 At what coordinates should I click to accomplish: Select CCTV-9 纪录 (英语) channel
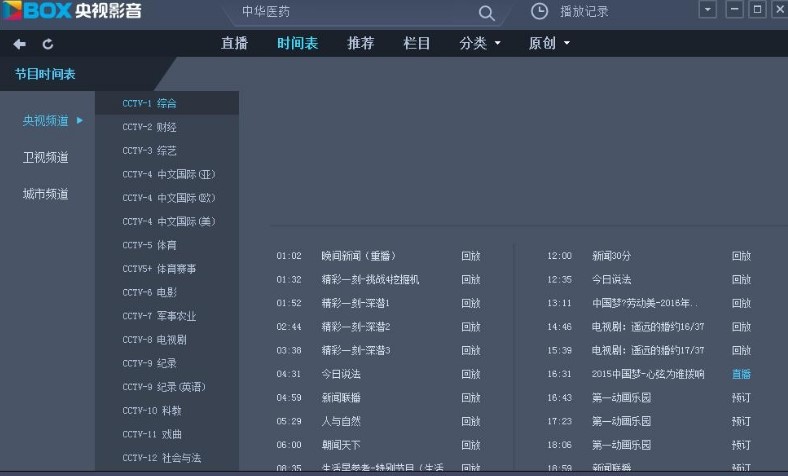tap(167, 387)
